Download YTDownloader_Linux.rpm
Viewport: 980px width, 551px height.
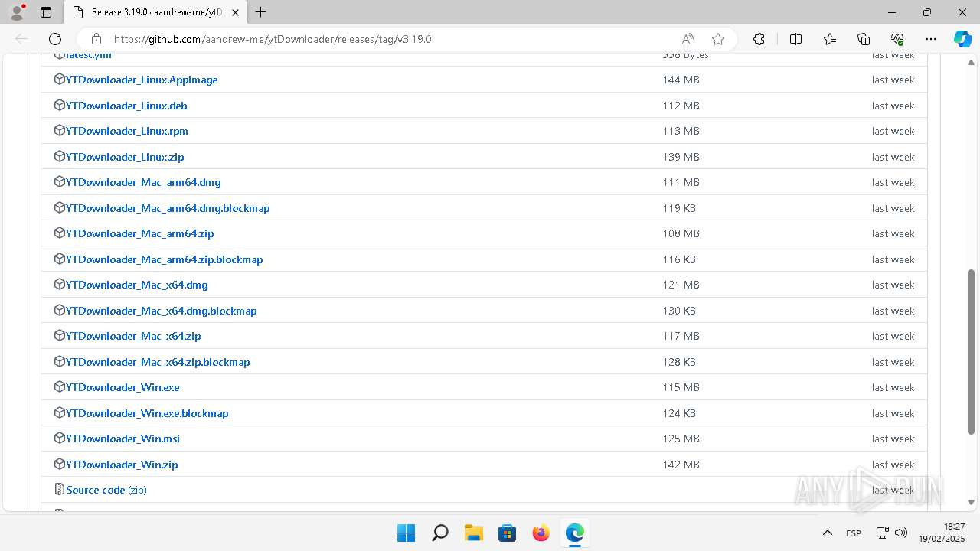pos(127,131)
